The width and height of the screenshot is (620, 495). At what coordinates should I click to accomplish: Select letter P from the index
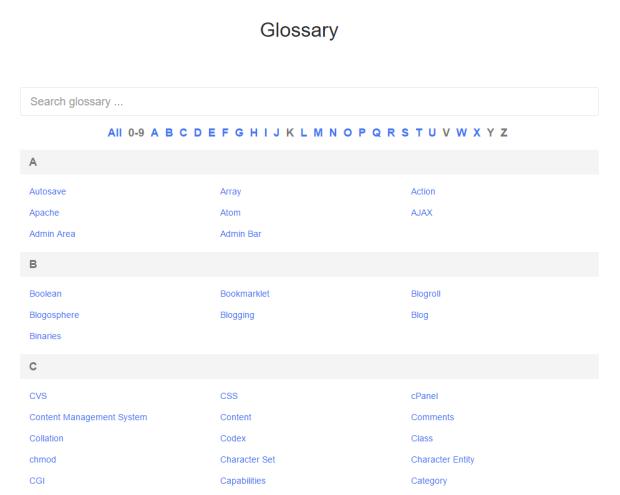pos(361,133)
